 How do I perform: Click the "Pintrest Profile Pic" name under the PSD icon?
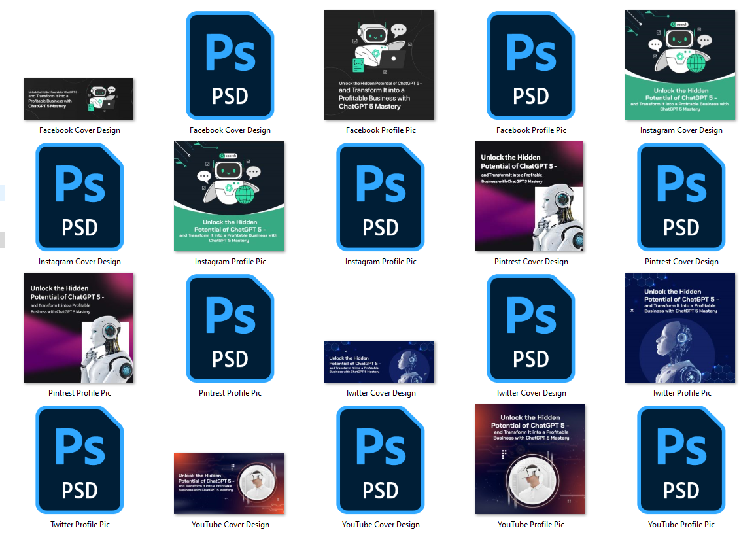pos(230,393)
